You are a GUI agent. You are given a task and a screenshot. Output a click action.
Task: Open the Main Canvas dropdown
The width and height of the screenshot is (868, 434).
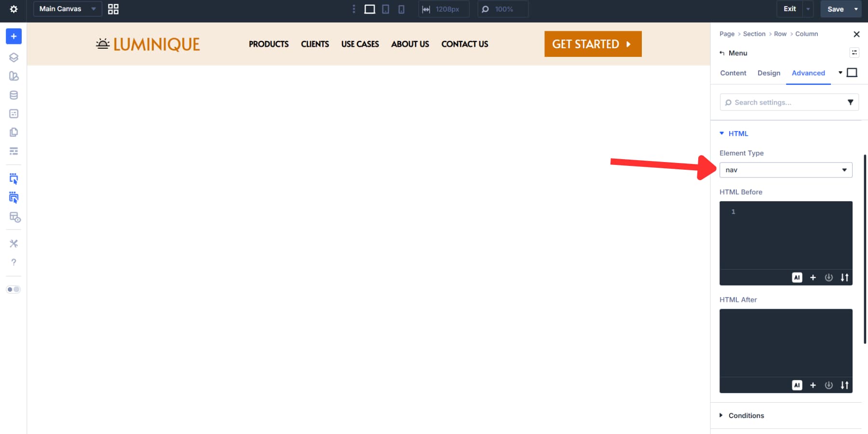coord(67,9)
